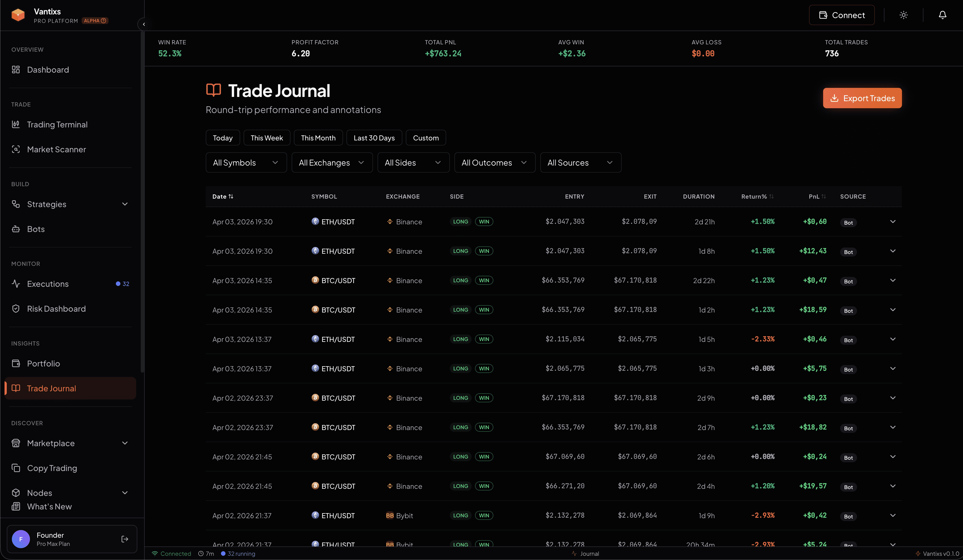
Task: Click the alpha info question icon
Action: [x=103, y=21]
